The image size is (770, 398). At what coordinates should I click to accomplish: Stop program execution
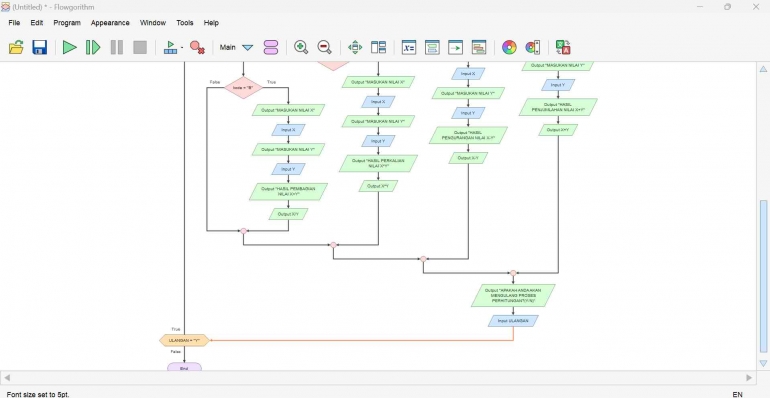coord(140,47)
